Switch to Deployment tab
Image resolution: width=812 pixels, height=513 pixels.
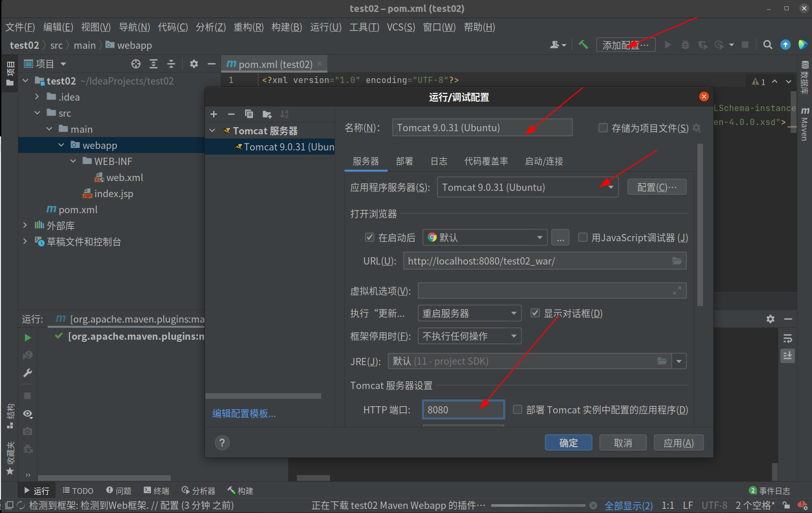[405, 161]
